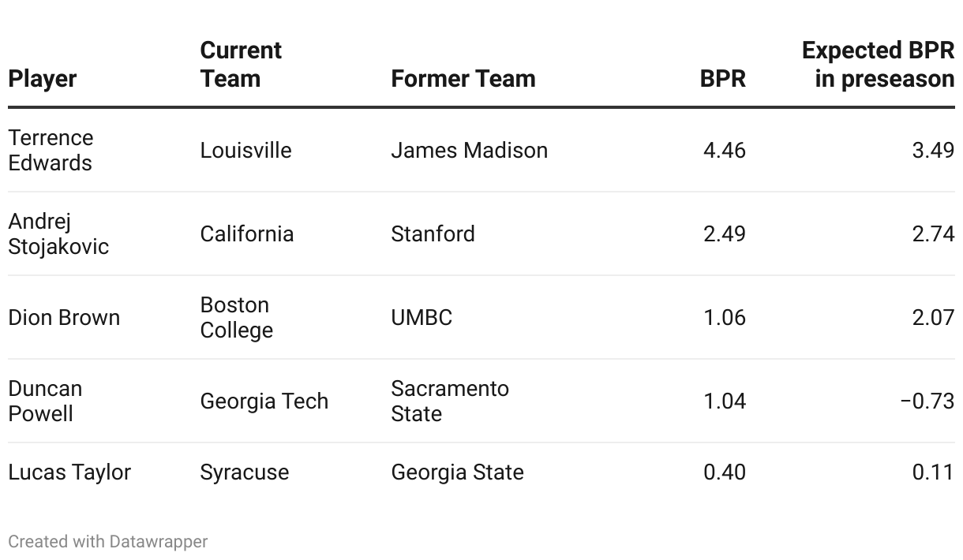Click the Louisville current team cell
Image resolution: width=963 pixels, height=560 pixels.
pyautogui.click(x=245, y=150)
